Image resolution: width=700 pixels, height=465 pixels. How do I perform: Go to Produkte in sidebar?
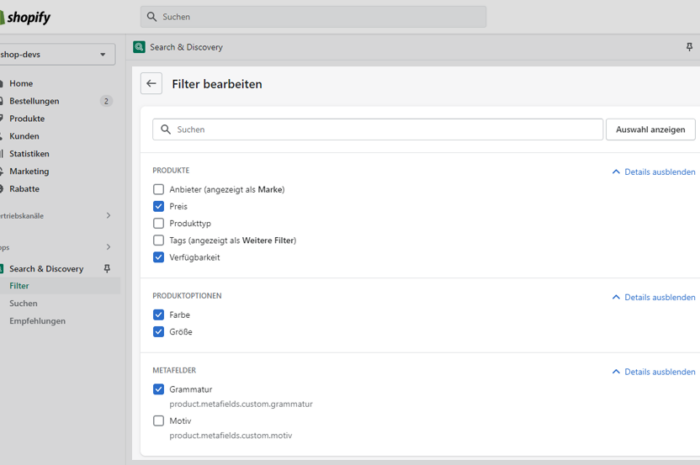pyautogui.click(x=27, y=118)
